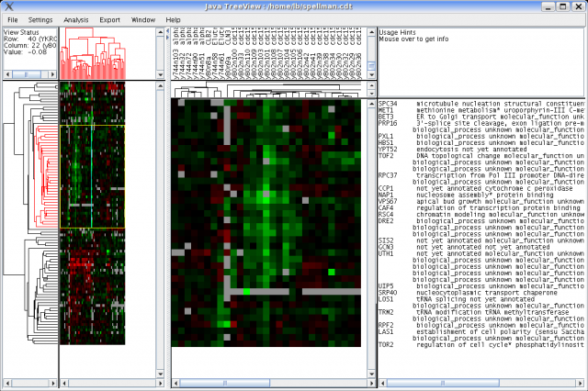The width and height of the screenshot is (588, 391).
Task: Open the File menu
Action: 13,18
